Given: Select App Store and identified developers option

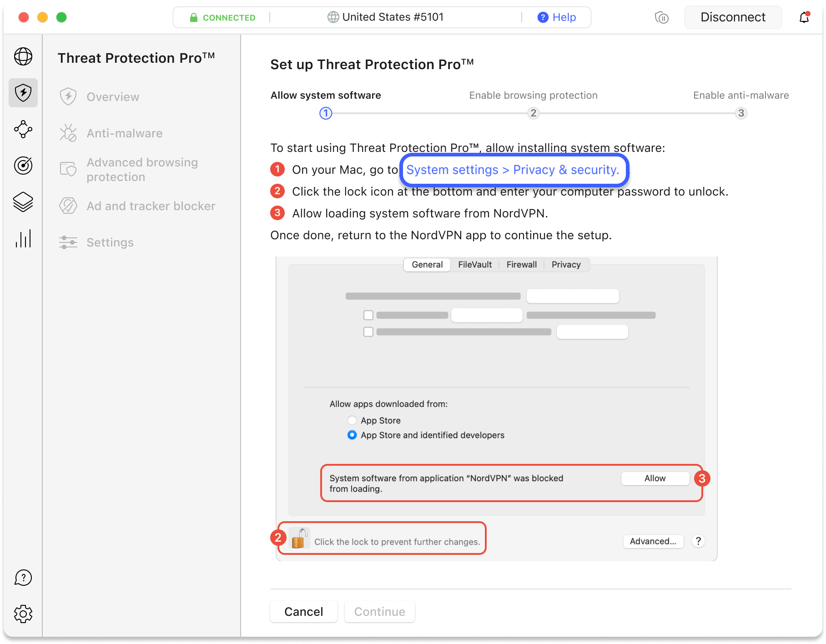Looking at the screenshot, I should point(352,435).
